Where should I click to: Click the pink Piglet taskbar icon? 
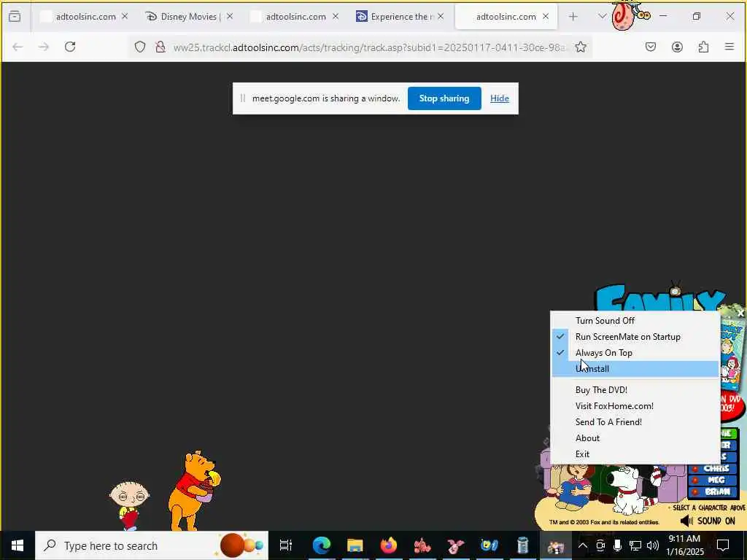coord(456,545)
